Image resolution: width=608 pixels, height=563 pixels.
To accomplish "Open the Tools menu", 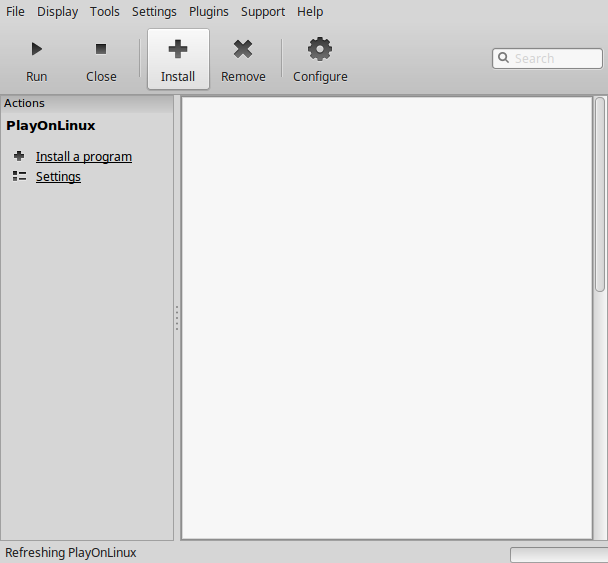I will pyautogui.click(x=105, y=12).
